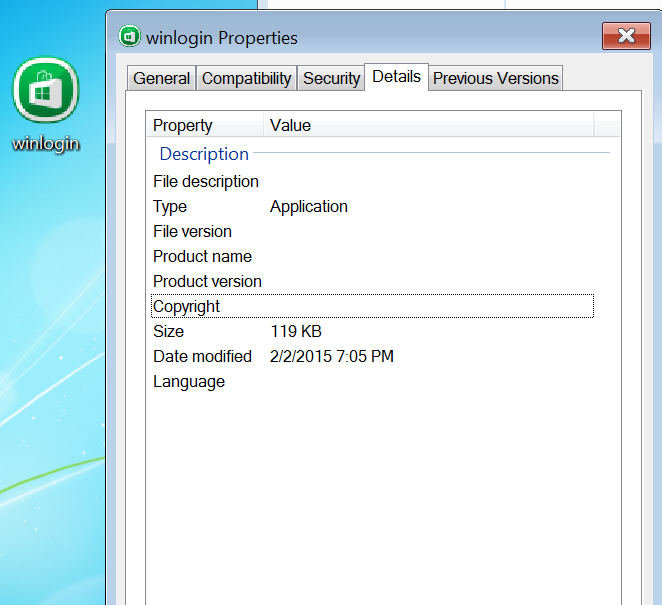The image size is (662, 605).
Task: Select the Date modified row
Action: 372,356
